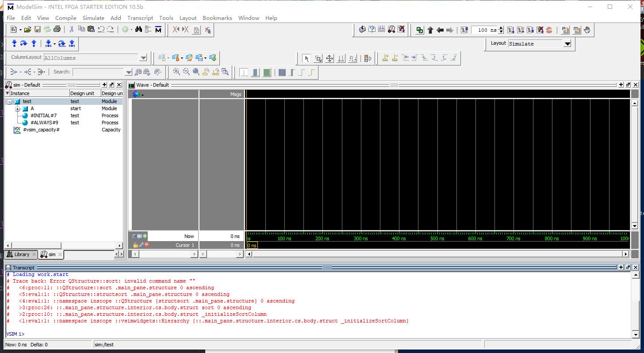This screenshot has height=353, width=644.
Task: Click the plus button in Transcript pane header
Action: (621, 267)
